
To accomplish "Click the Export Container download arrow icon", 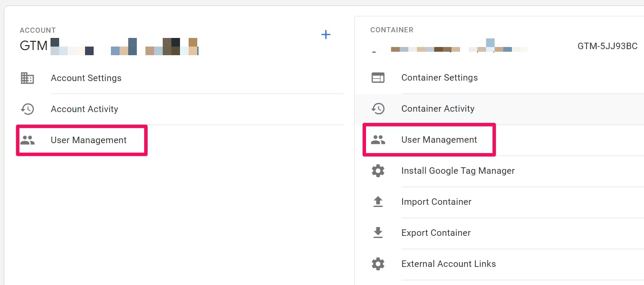I will click(x=378, y=233).
